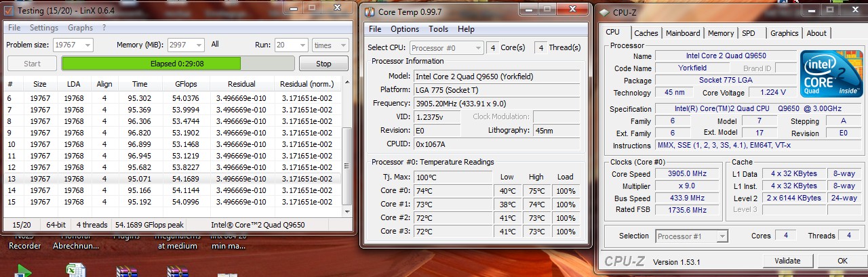Click the Stop button in LinX
This screenshot has height=277, width=868.
tap(323, 64)
